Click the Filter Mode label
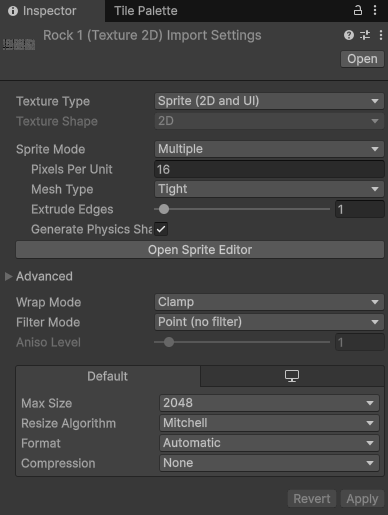 pyautogui.click(x=48, y=322)
